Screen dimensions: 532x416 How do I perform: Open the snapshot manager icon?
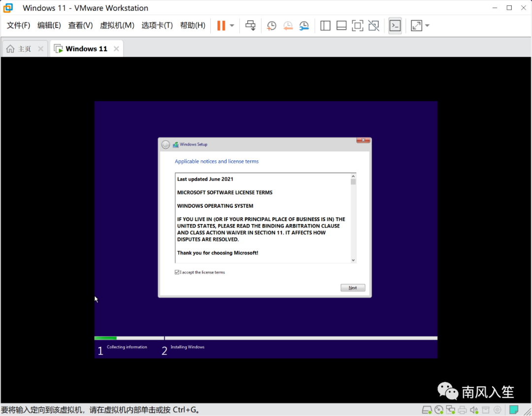coord(304,26)
